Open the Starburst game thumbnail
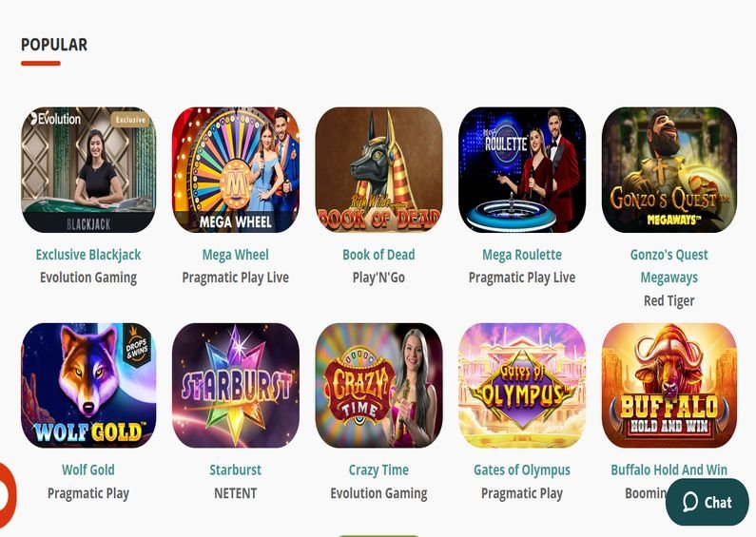Screen dimensions: 756x537 (235, 385)
